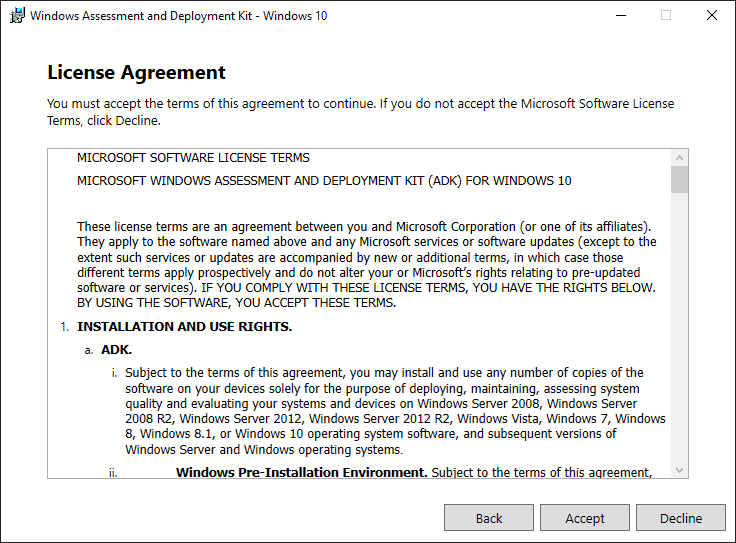The height and width of the screenshot is (543, 736).
Task: Click the window title text in the title bar
Action: (179, 16)
